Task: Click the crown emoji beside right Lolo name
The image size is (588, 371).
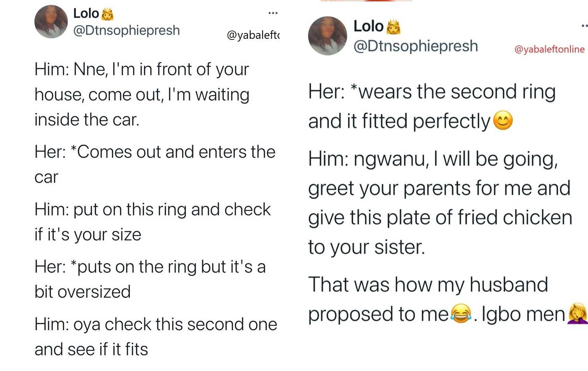Action: click(x=393, y=27)
